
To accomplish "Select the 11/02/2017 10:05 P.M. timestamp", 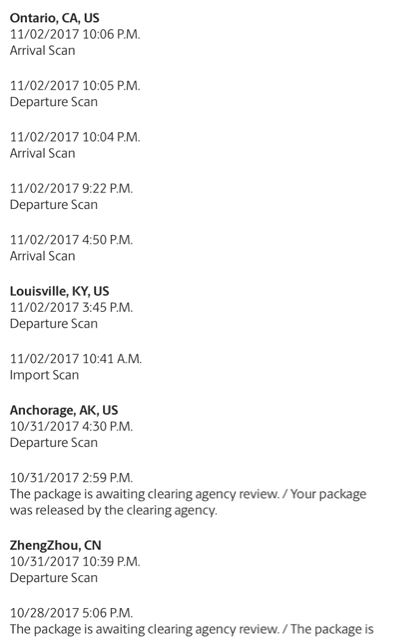I will [75, 86].
